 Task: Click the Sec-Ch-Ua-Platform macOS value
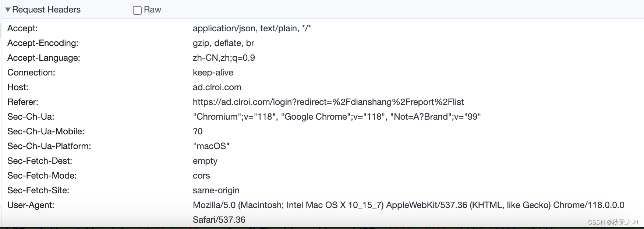click(211, 146)
